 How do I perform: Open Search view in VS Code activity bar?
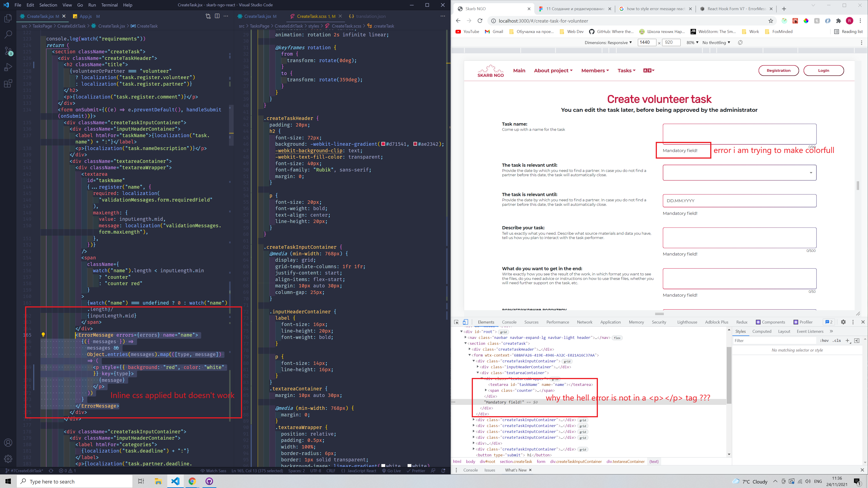(x=8, y=34)
